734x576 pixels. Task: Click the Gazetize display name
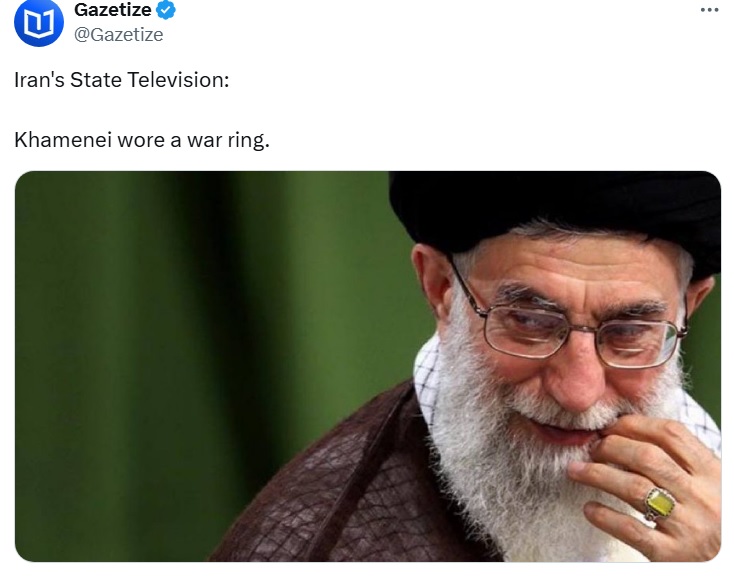[x=112, y=10]
